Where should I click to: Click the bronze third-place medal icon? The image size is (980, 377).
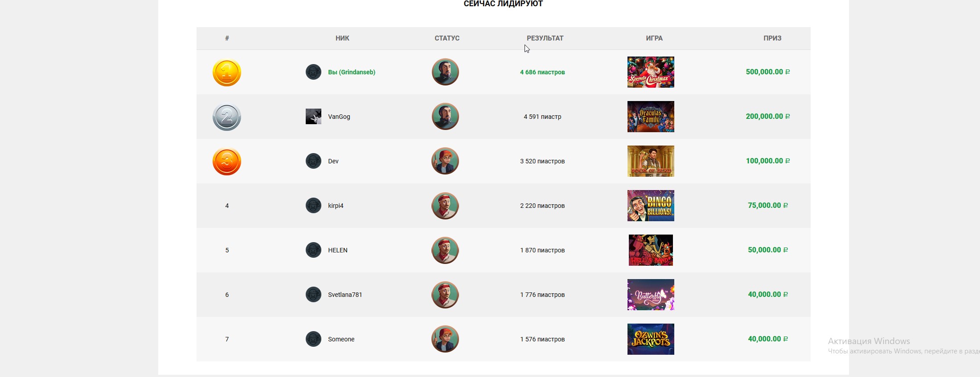227,161
